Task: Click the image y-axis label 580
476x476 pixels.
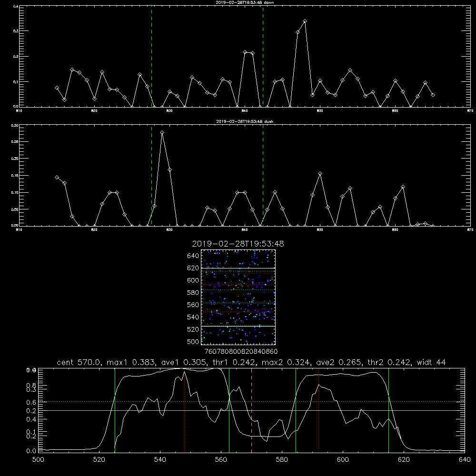Action: coord(193,293)
